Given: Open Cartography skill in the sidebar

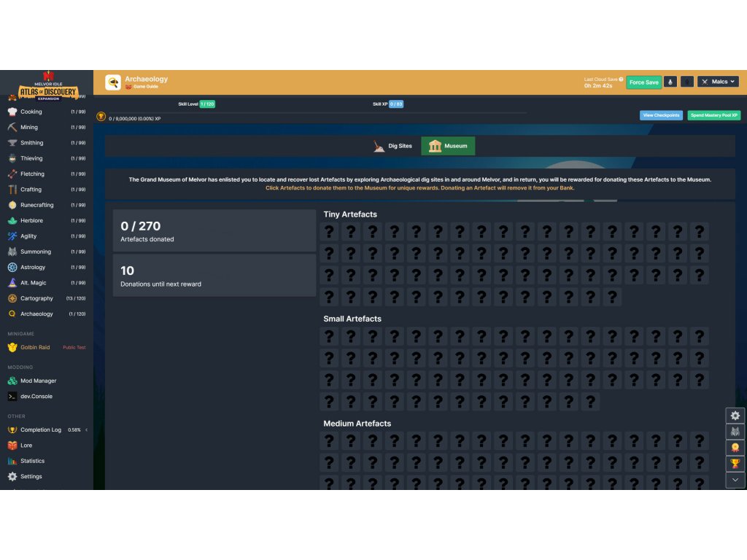Looking at the screenshot, I should click(36, 298).
